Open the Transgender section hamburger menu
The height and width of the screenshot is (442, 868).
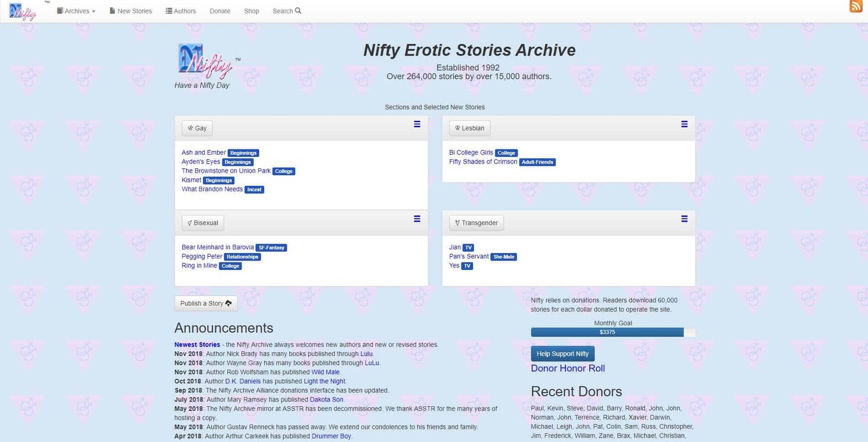point(685,219)
